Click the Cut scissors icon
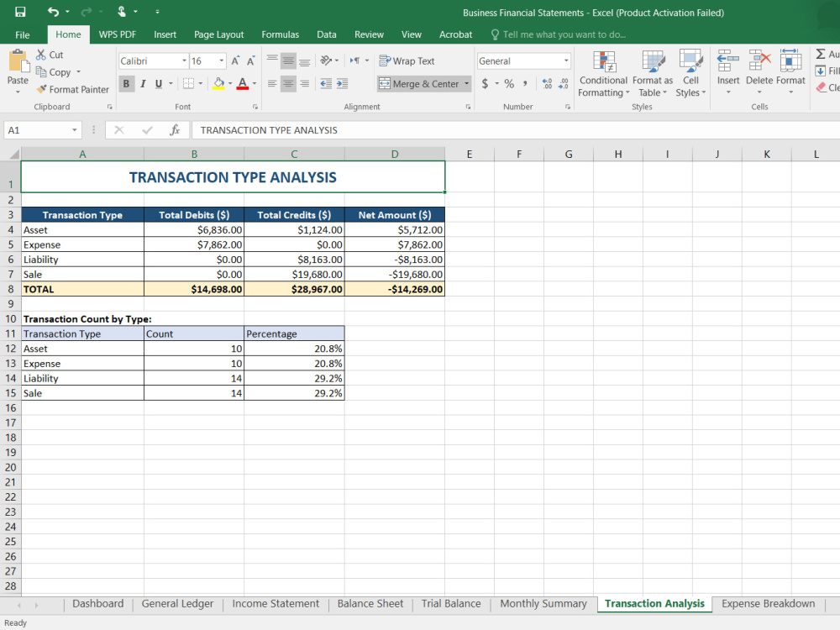840x630 pixels. pos(41,55)
